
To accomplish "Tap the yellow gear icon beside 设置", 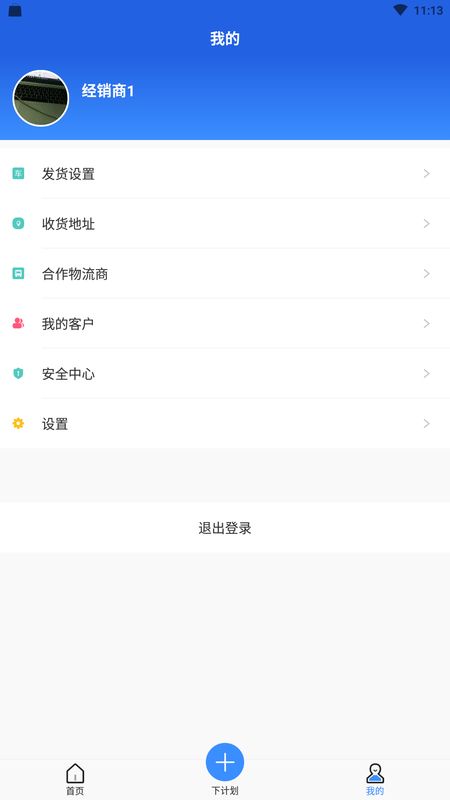I will click(18, 423).
